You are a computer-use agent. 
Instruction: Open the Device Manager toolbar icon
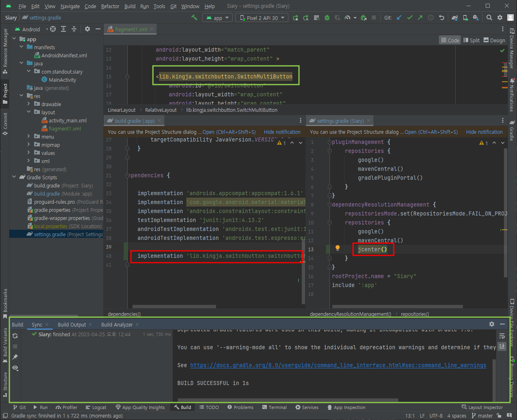tap(465, 17)
